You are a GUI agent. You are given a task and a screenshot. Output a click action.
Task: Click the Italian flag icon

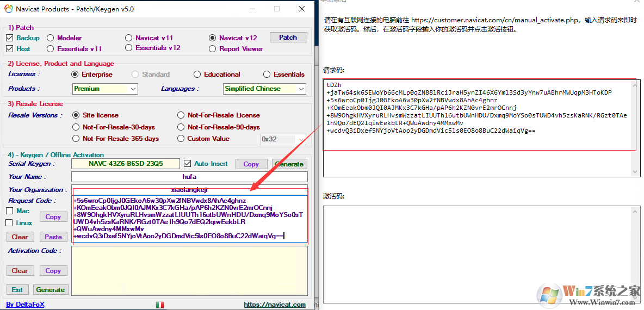pos(160,305)
